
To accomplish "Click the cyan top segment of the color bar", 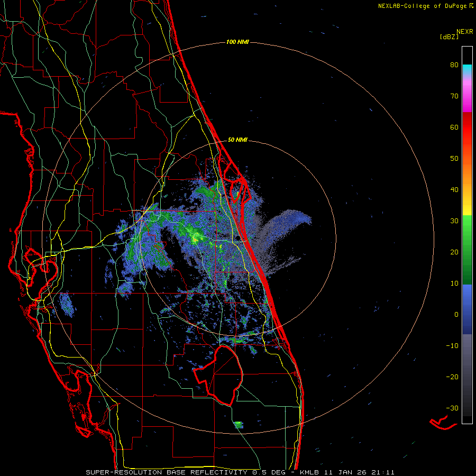I will point(467,70).
